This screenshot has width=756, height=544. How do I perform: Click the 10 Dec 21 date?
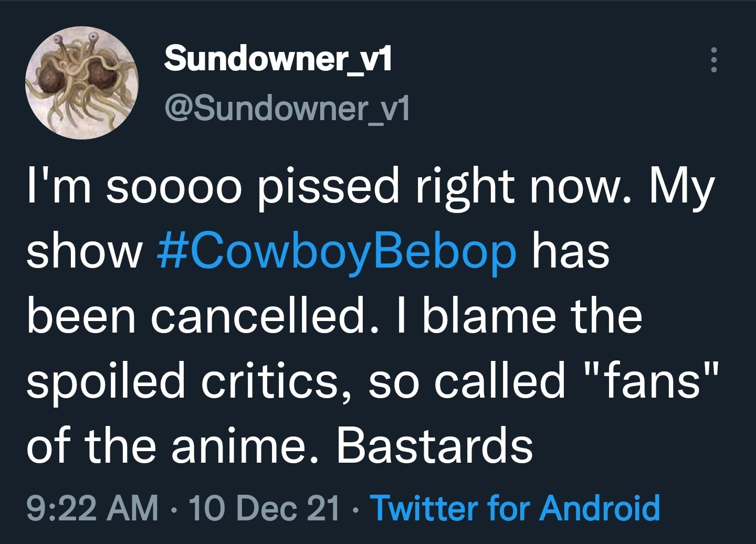[x=264, y=508]
